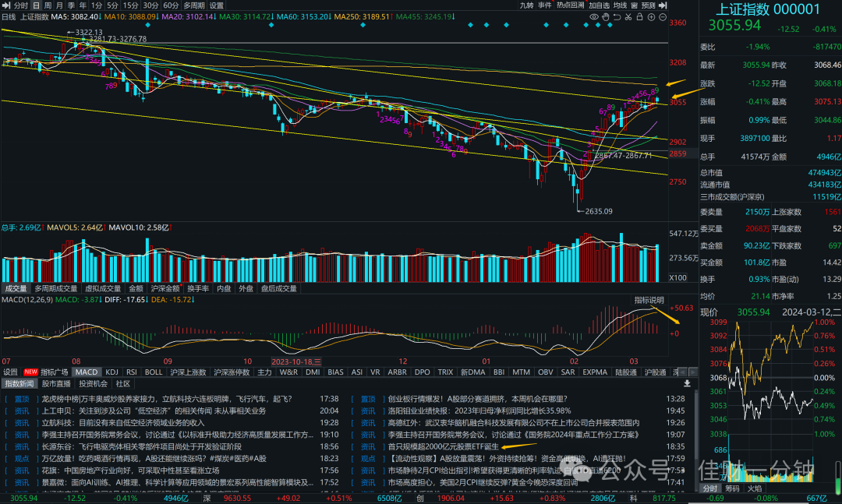Screen dimensions: 842x504
Task: Click the zoom out minus icon
Action: pos(663,17)
